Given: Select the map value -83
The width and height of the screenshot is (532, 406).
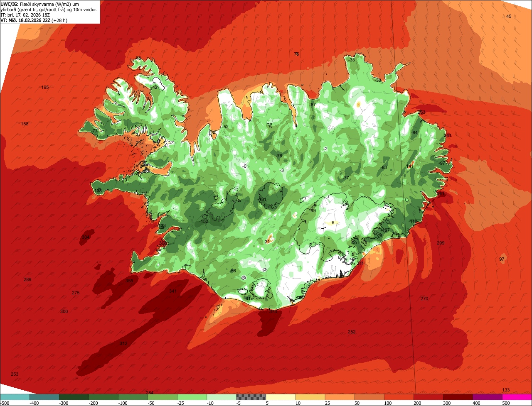Looking at the screenshot, I should click(x=383, y=167).
